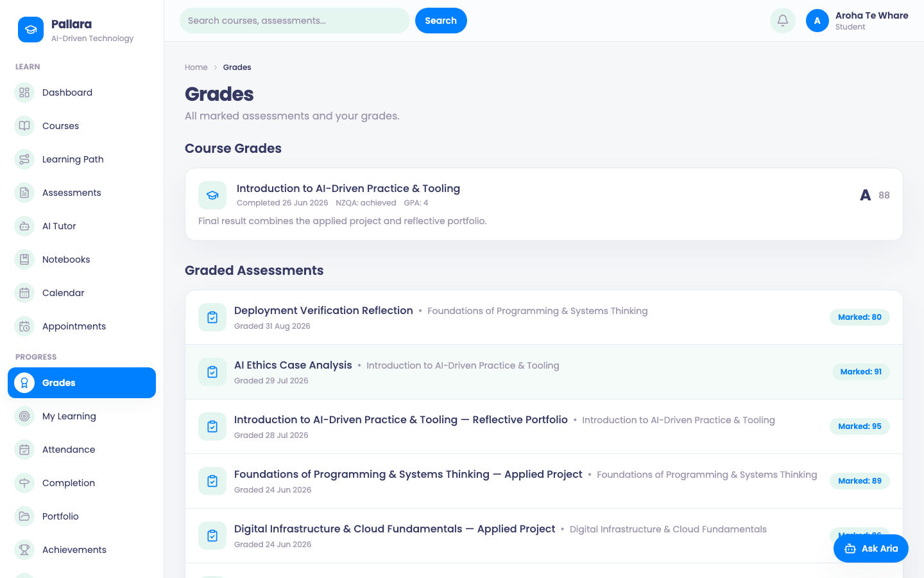Open Foundations of Programming Applied Project title
924x578 pixels.
(x=408, y=474)
